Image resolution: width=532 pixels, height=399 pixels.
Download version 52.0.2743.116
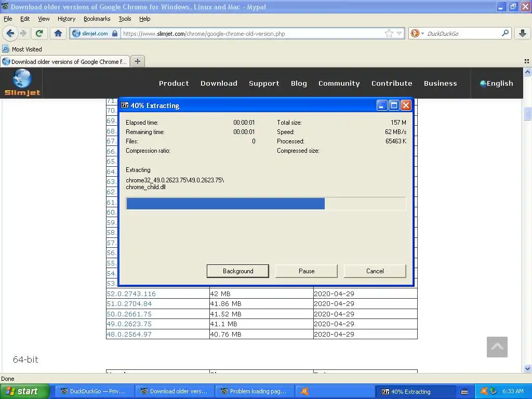pyautogui.click(x=131, y=294)
